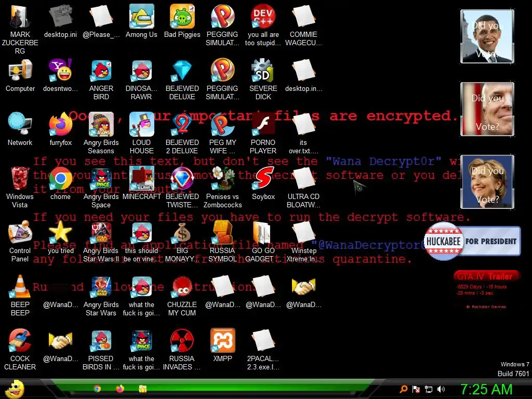This screenshot has height=399, width=532.
Task: Launch Firefox from the taskbar
Action: click(120, 389)
